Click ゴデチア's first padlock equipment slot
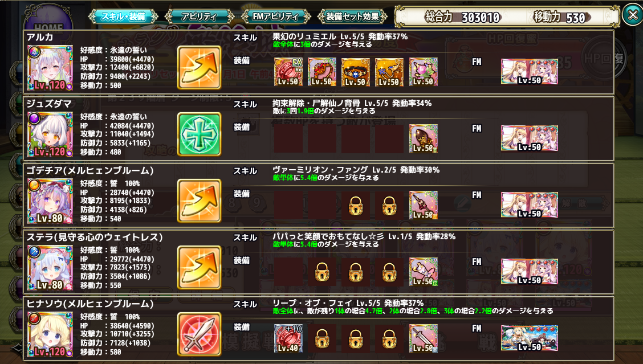Image resolution: width=643 pixels, height=364 pixels. [356, 206]
